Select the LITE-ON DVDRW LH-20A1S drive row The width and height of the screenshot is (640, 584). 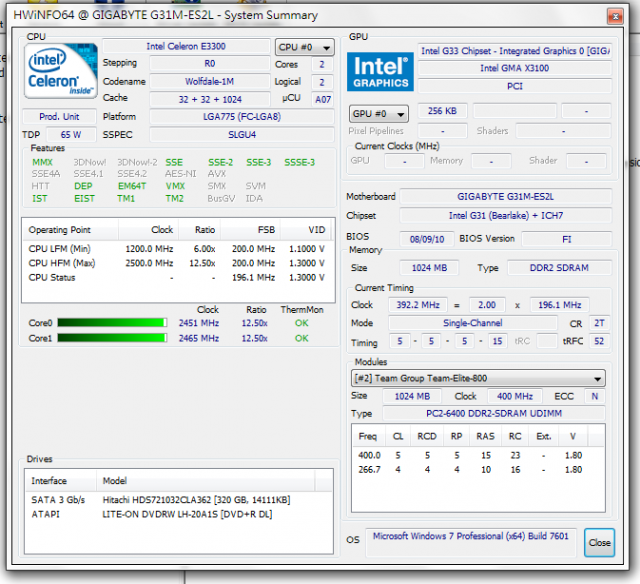(179, 514)
